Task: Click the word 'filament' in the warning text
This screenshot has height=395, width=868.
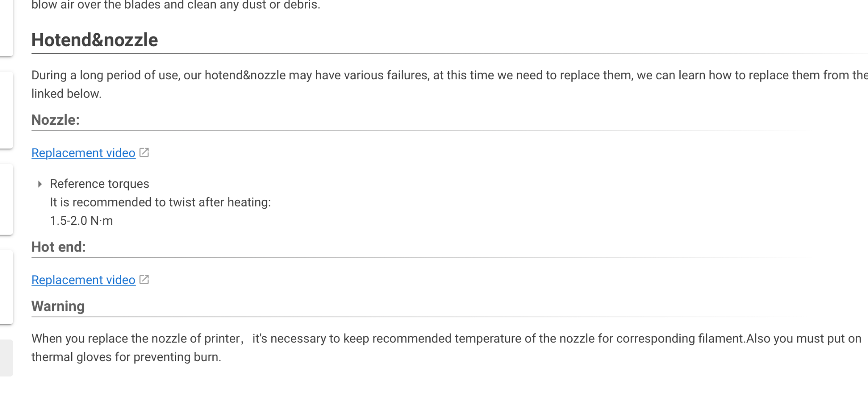Action: tap(721, 339)
